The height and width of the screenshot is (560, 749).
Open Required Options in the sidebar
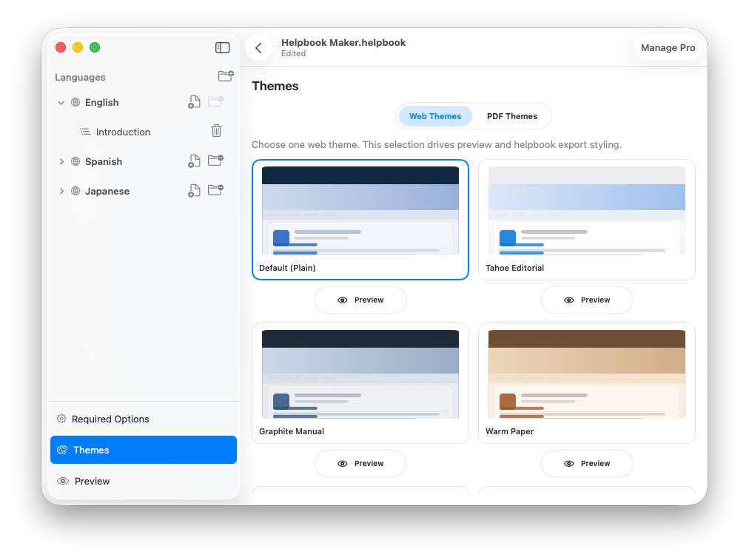click(110, 419)
